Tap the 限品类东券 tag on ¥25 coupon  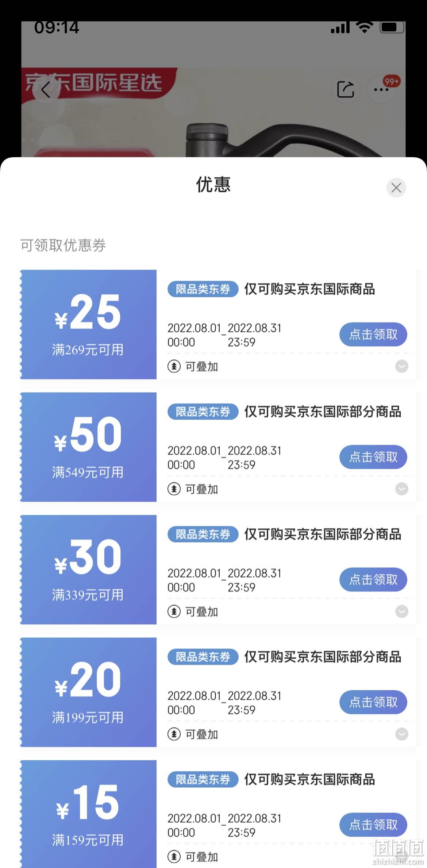[x=203, y=289]
